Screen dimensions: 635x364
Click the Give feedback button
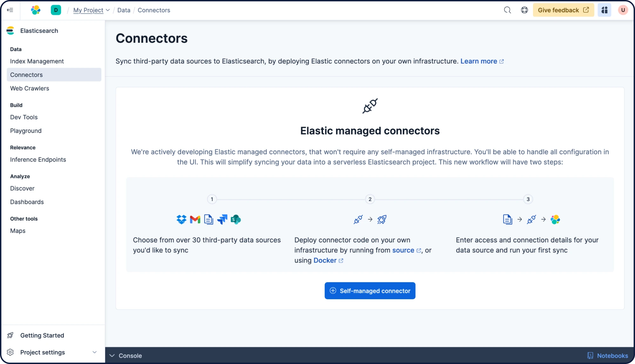(x=563, y=10)
